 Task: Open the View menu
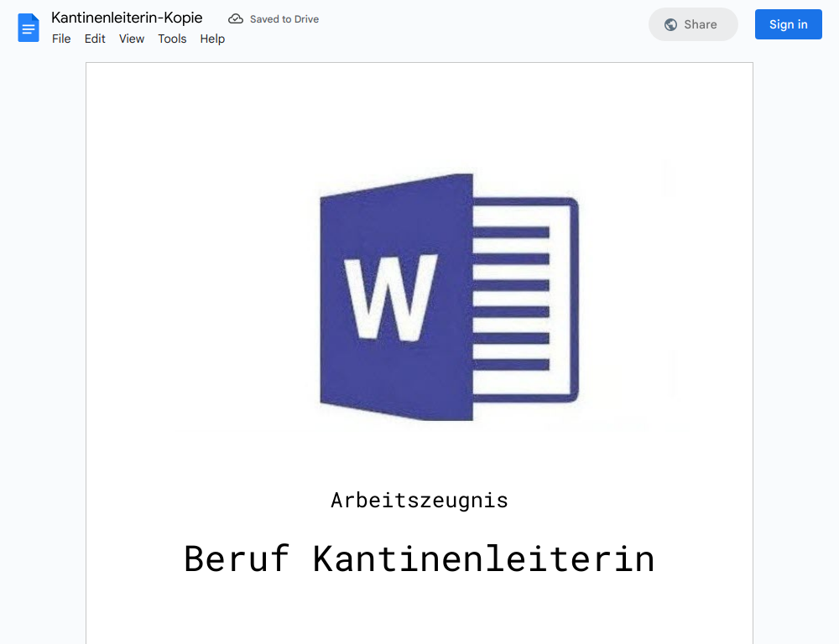132,39
